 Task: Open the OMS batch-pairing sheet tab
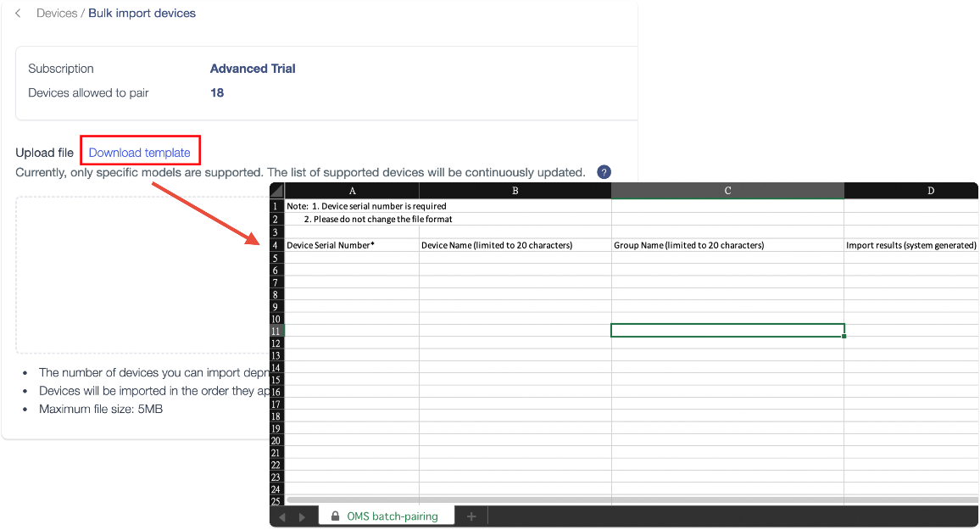[392, 516]
